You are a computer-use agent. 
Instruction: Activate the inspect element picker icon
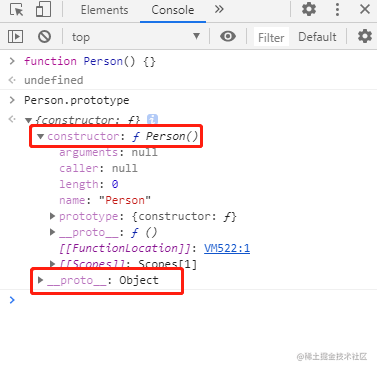coord(16,10)
